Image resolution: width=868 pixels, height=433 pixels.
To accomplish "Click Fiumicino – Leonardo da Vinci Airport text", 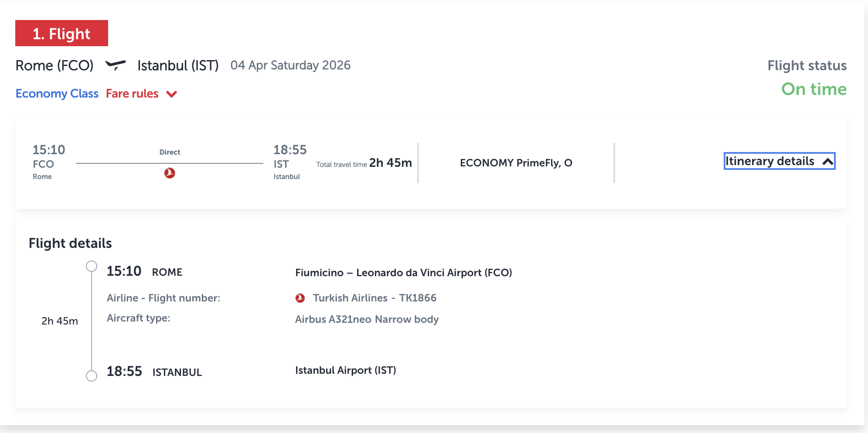I will tap(403, 273).
